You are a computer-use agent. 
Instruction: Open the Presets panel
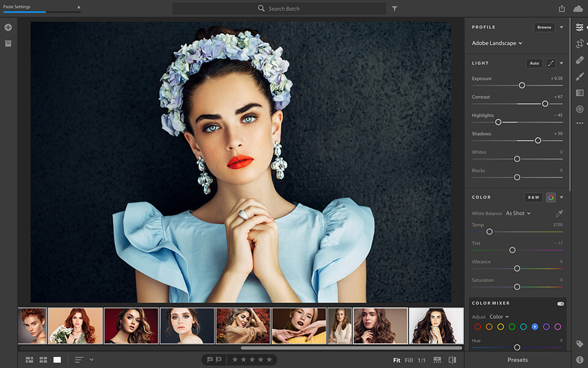point(518,360)
